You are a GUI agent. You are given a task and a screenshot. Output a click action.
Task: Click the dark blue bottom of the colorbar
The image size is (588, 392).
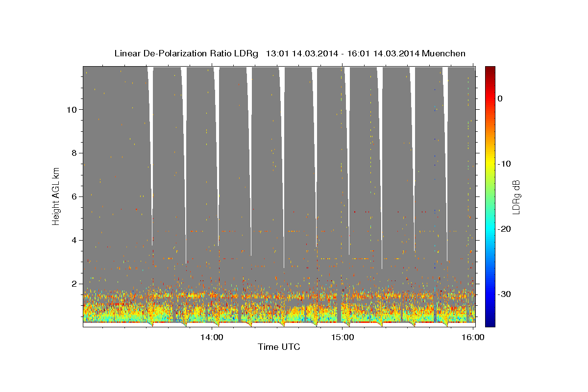click(490, 321)
